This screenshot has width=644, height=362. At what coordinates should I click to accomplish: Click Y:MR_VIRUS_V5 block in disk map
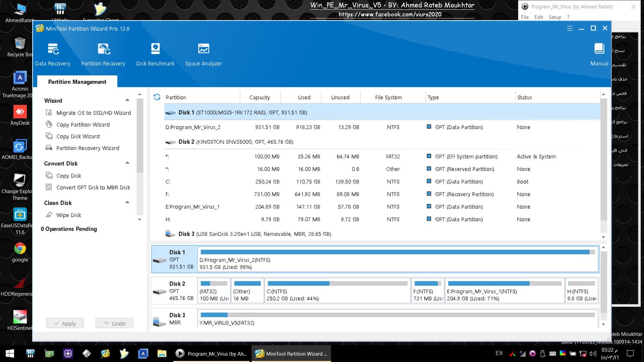[398, 319]
